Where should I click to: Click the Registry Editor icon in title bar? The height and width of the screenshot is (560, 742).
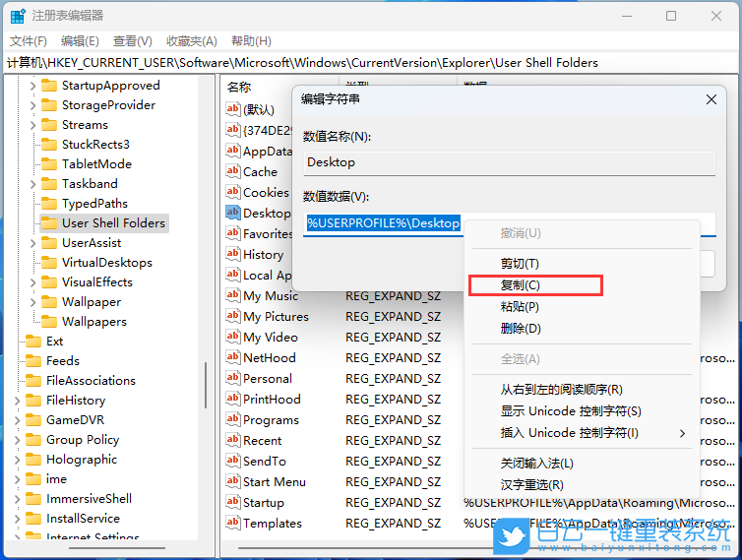(18, 16)
